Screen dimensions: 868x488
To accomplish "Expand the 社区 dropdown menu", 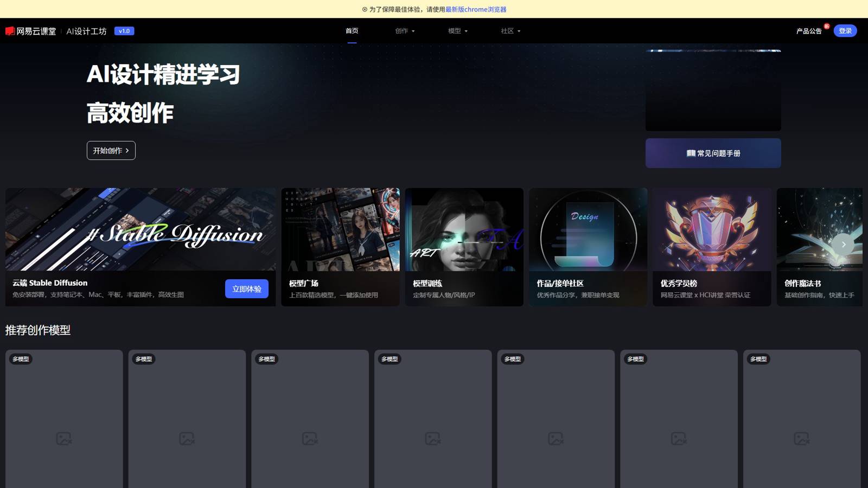I will point(510,31).
